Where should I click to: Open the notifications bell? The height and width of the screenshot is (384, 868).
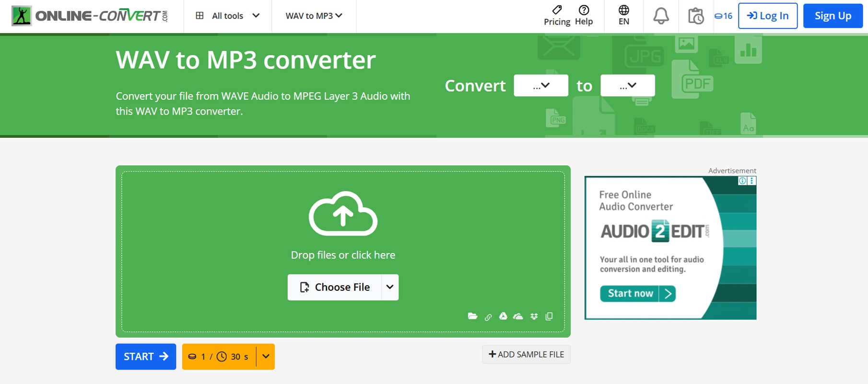[661, 16]
